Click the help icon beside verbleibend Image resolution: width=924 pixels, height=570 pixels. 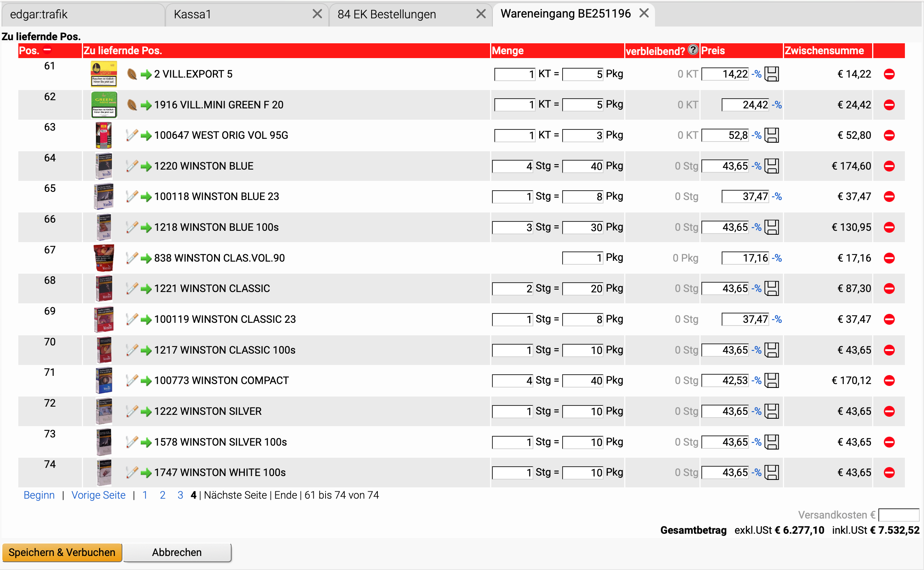[x=693, y=50]
